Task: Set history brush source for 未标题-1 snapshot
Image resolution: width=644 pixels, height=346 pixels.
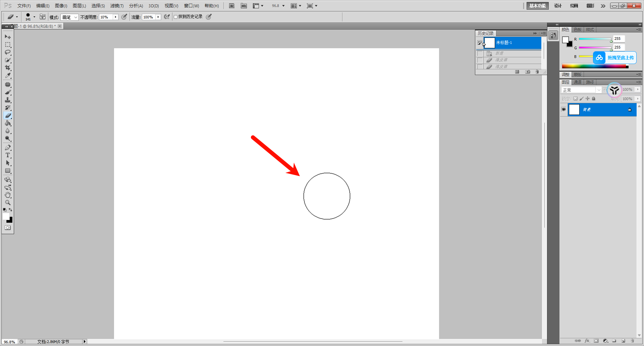Action: 480,43
